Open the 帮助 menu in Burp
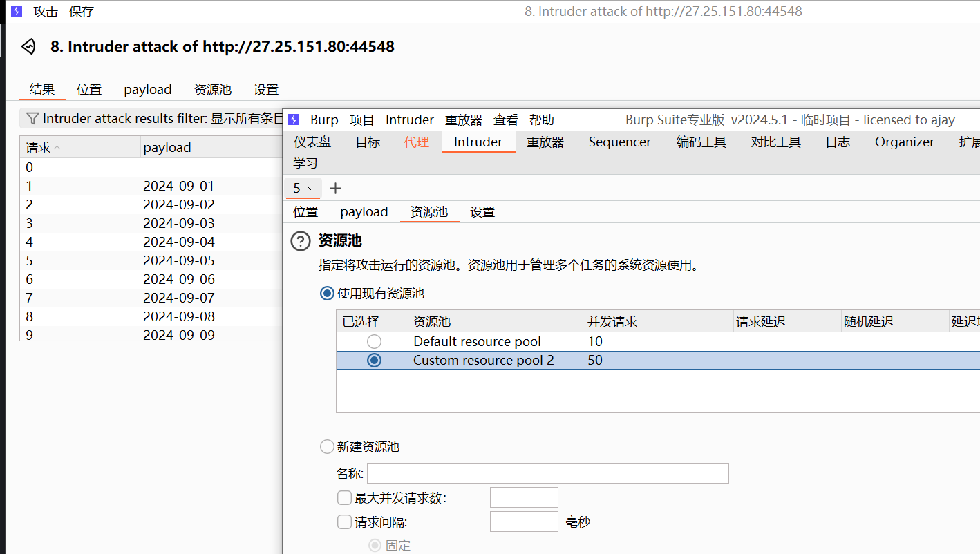The width and height of the screenshot is (980, 554). click(x=541, y=120)
